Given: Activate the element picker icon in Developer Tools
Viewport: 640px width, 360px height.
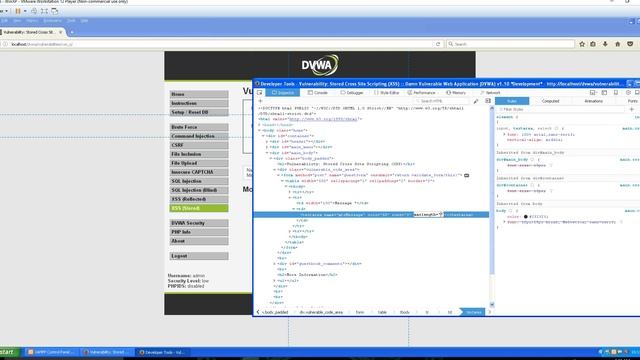Looking at the screenshot, I should click(x=260, y=93).
